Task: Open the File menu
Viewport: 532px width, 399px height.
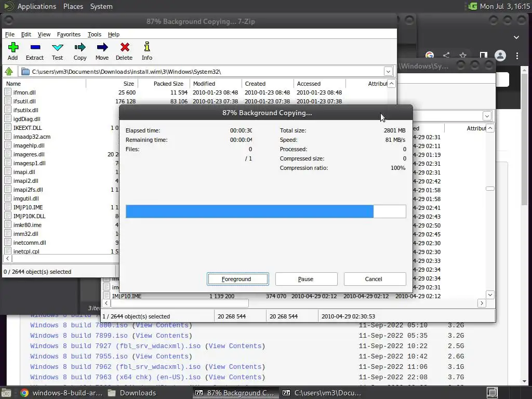Action: click(10, 34)
